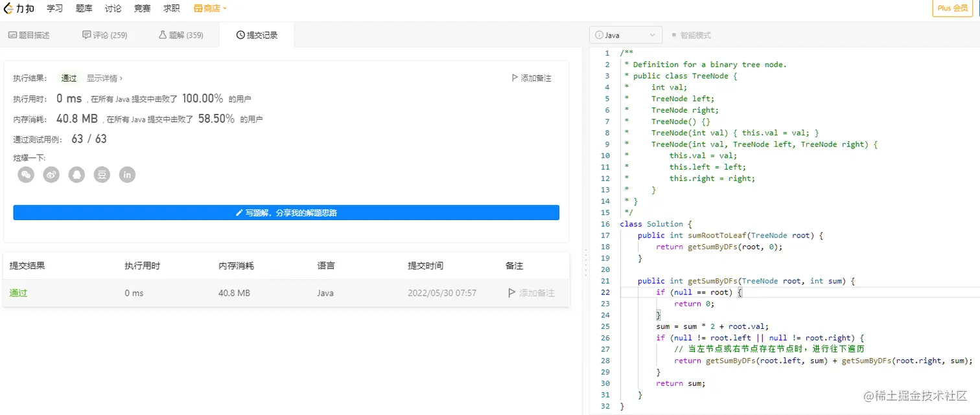The width and height of the screenshot is (980, 415).
Task: Open the 通过 submission in the table
Action: (18, 293)
